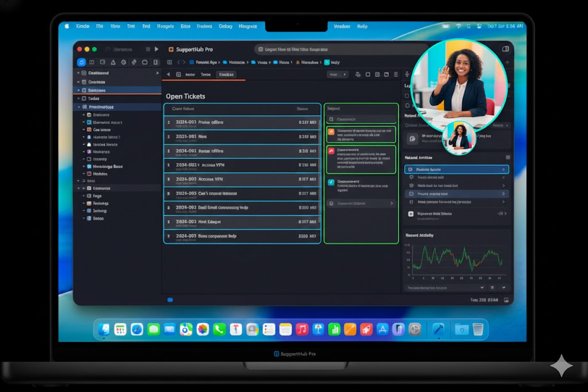Select the ticket row starting with "Can't"
The height and width of the screenshot is (392, 588).
pos(242,194)
